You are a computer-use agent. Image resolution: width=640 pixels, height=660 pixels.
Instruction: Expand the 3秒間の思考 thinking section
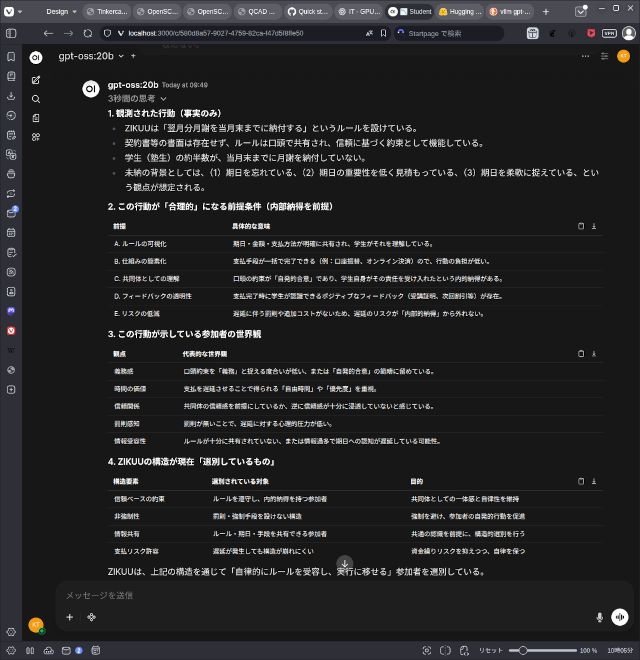pos(137,99)
